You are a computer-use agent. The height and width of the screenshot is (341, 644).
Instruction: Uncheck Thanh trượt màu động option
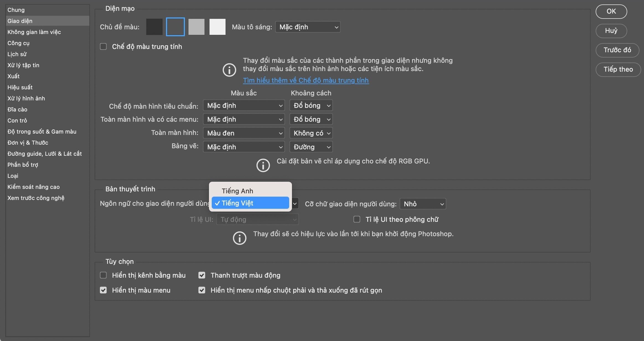[202, 275]
